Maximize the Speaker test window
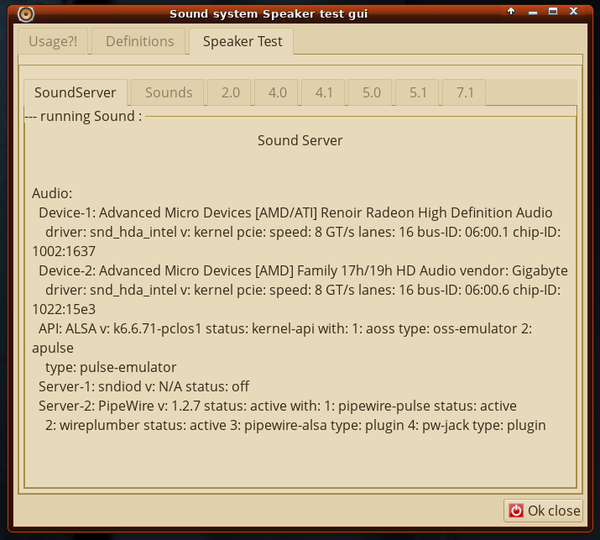This screenshot has height=540, width=600. 553,13
